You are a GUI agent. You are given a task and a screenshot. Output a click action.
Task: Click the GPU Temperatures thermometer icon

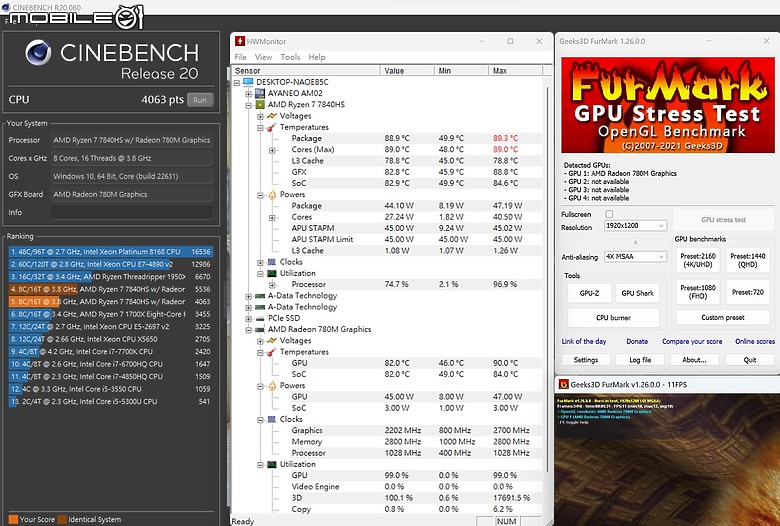point(272,352)
